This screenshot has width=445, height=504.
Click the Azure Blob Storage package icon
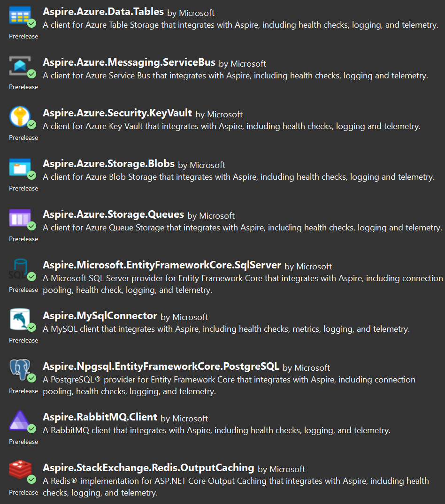coord(20,167)
